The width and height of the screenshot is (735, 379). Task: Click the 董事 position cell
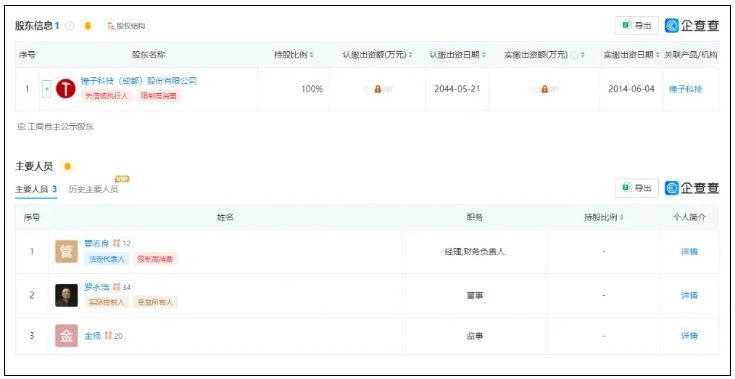coord(475,296)
